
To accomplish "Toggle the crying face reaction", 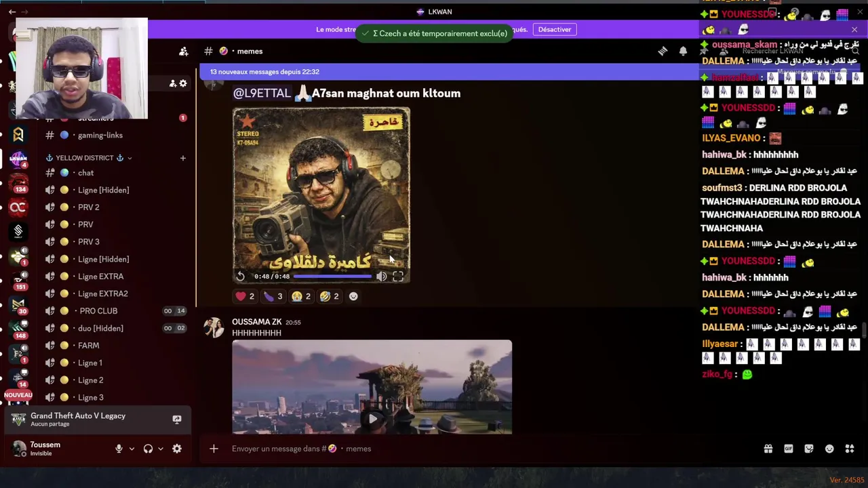I will 301,296.
